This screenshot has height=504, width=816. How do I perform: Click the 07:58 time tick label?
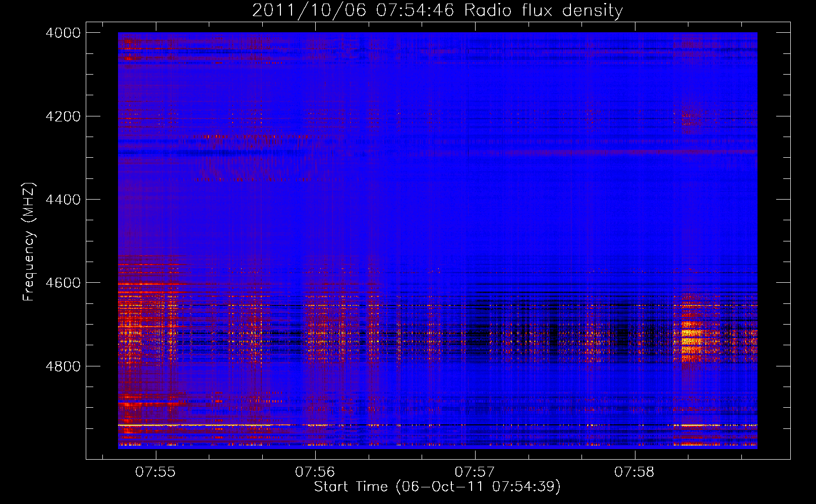click(634, 472)
